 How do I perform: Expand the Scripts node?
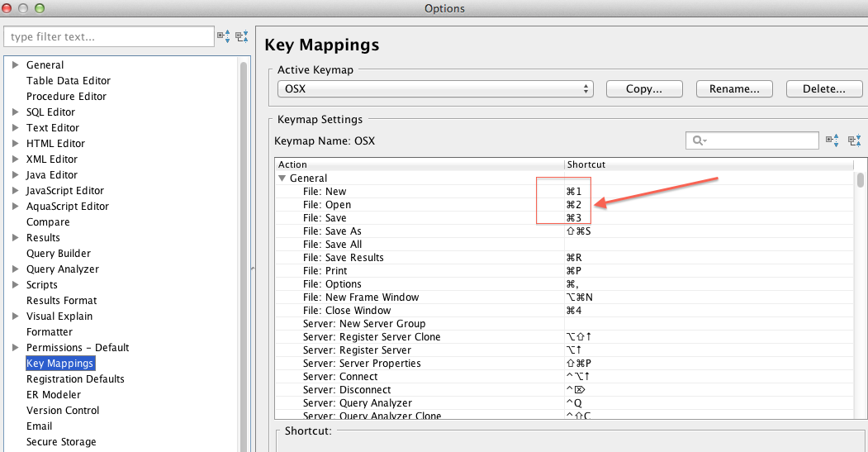click(16, 285)
